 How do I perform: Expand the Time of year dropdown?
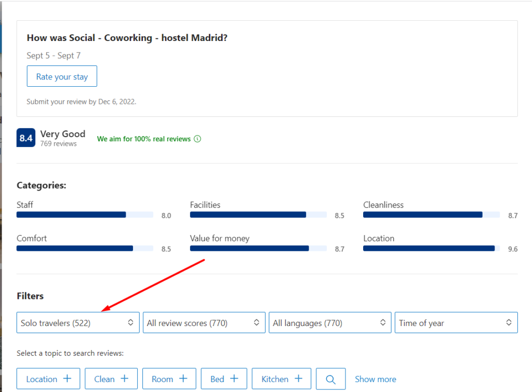[x=456, y=322]
